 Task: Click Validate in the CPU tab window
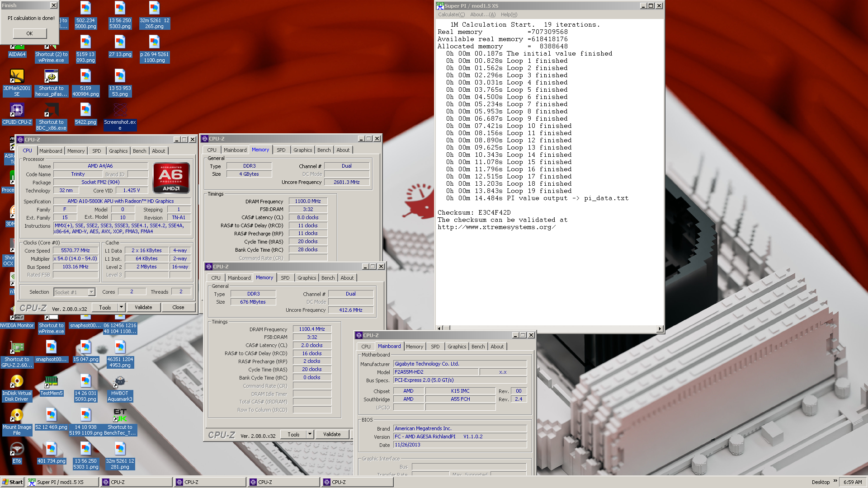(x=143, y=307)
